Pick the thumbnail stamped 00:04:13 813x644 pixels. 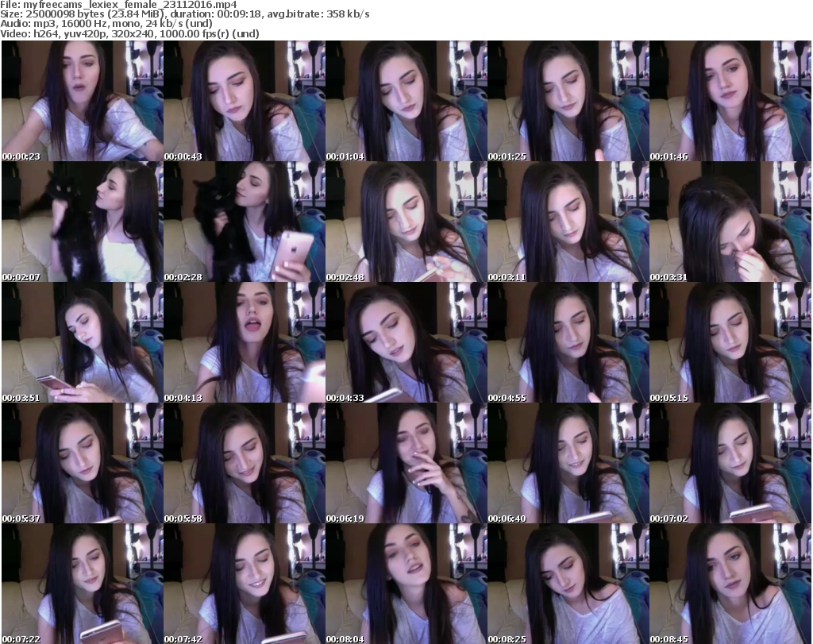coord(245,343)
